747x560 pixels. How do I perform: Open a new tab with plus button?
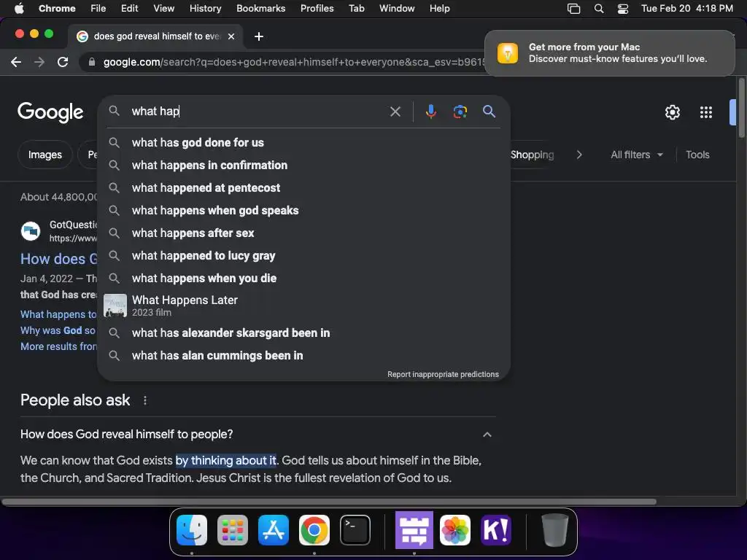point(259,36)
